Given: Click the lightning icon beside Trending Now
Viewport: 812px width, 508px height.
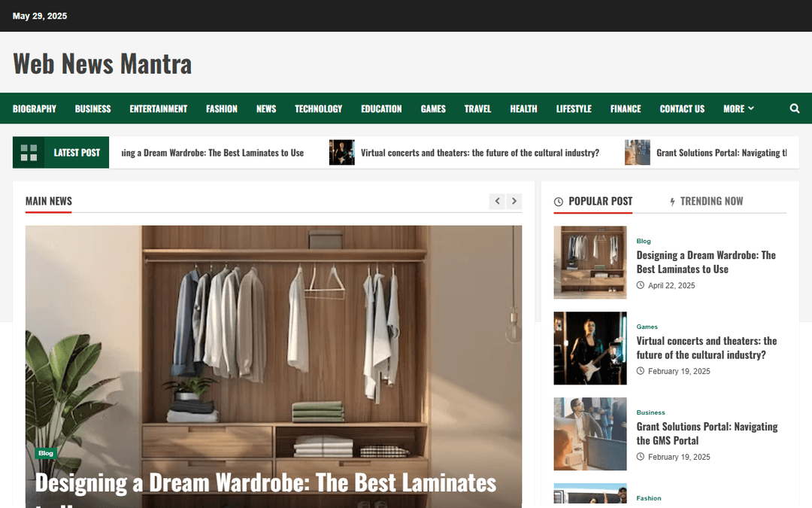Looking at the screenshot, I should point(672,202).
